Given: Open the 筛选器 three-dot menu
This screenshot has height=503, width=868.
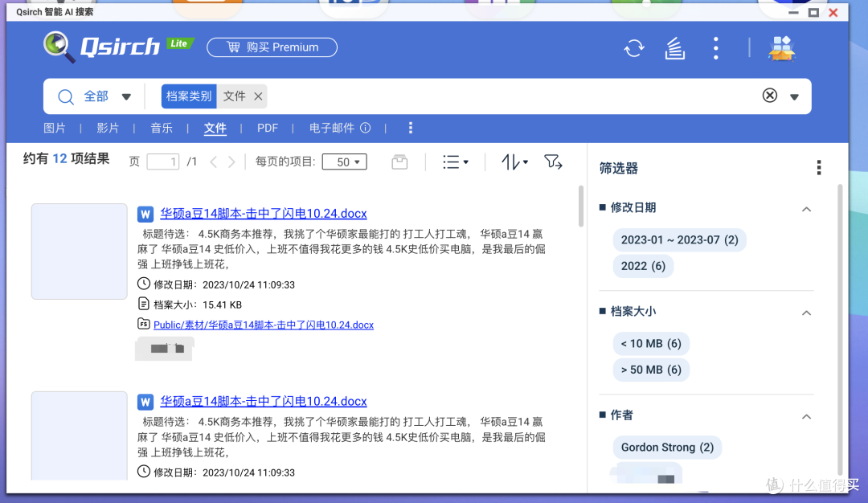Looking at the screenshot, I should (819, 168).
